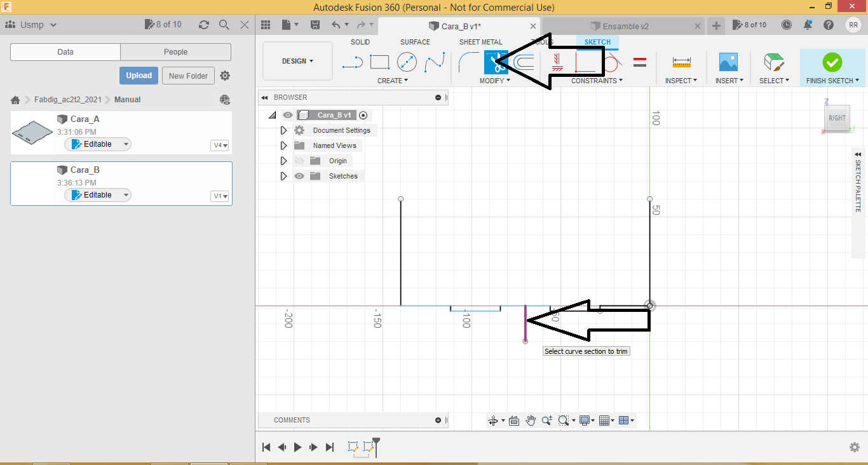Click the Look At icon in navigation bar

coord(514,421)
